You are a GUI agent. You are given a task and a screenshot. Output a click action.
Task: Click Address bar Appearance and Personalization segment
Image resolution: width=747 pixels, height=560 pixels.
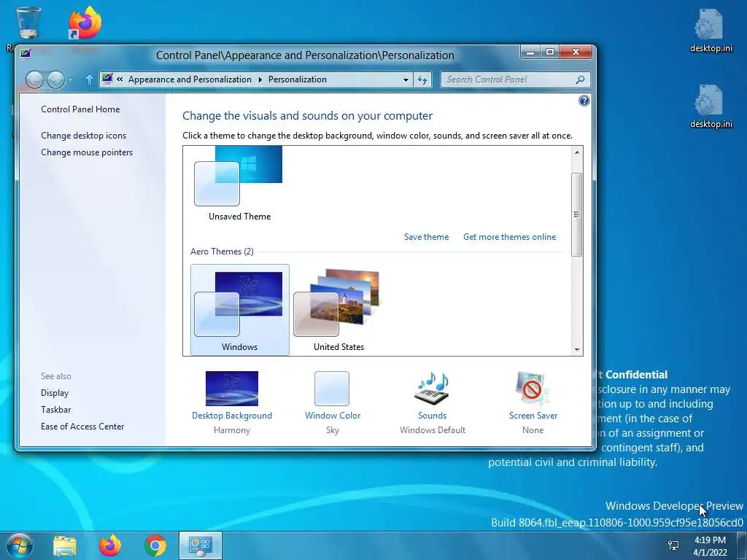(190, 79)
